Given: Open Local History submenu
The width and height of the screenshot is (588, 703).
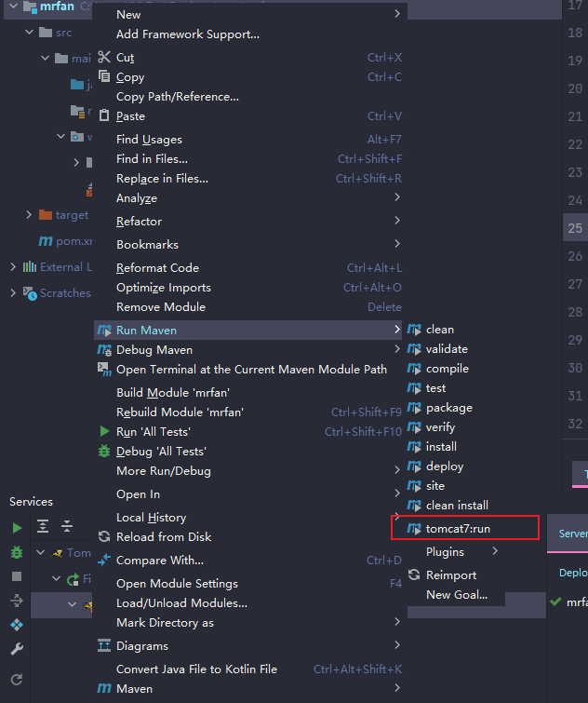Looking at the screenshot, I should 151,518.
